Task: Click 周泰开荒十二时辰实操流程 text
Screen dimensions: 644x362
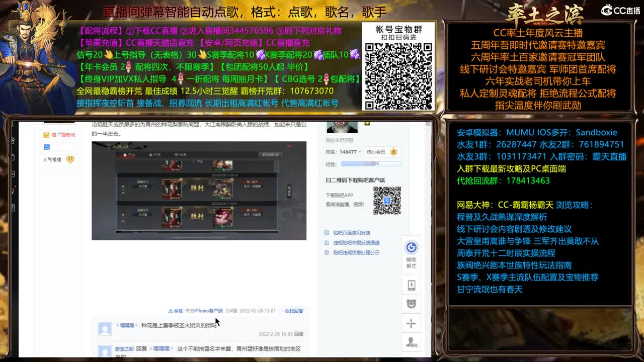Action: 506,253
